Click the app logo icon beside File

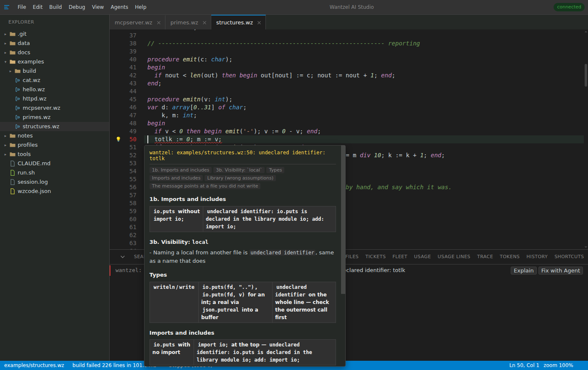(7, 7)
